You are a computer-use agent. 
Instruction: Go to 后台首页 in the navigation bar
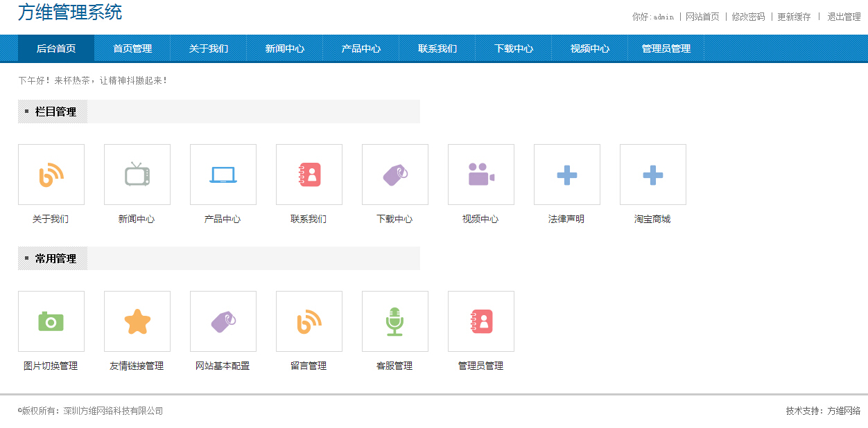(56, 48)
